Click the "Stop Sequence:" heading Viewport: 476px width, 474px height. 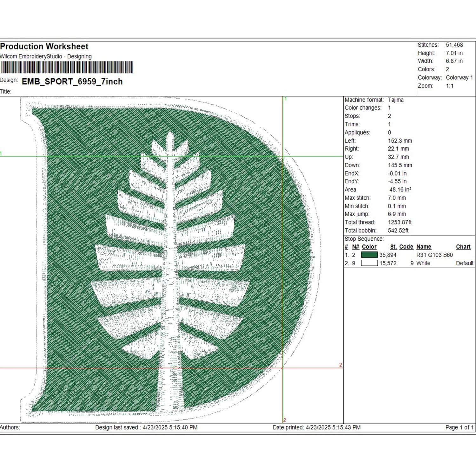click(364, 239)
